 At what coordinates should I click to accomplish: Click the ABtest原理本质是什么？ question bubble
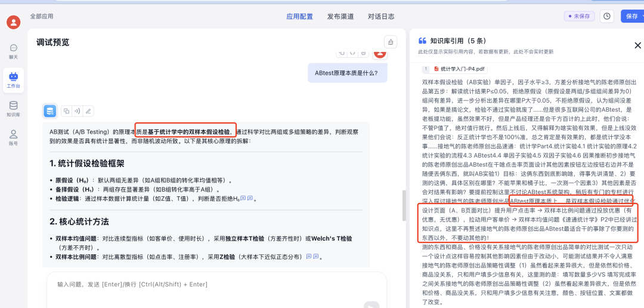[x=348, y=73]
